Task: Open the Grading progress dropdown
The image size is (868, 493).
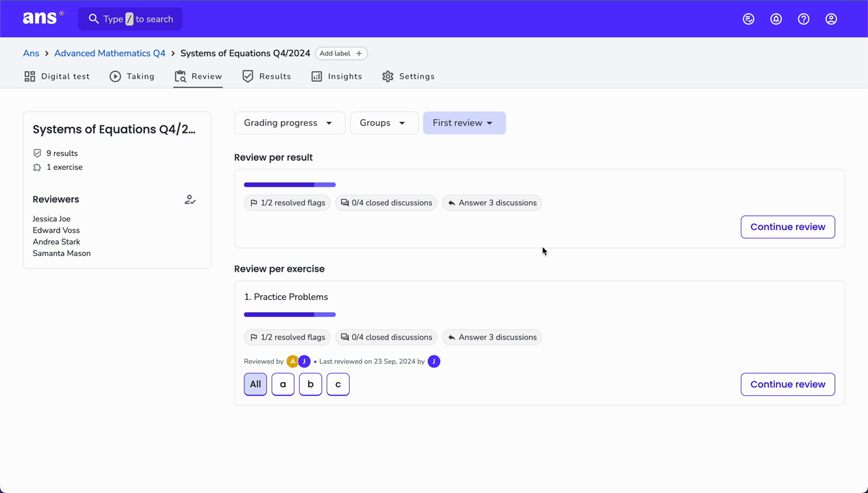Action: pos(290,123)
